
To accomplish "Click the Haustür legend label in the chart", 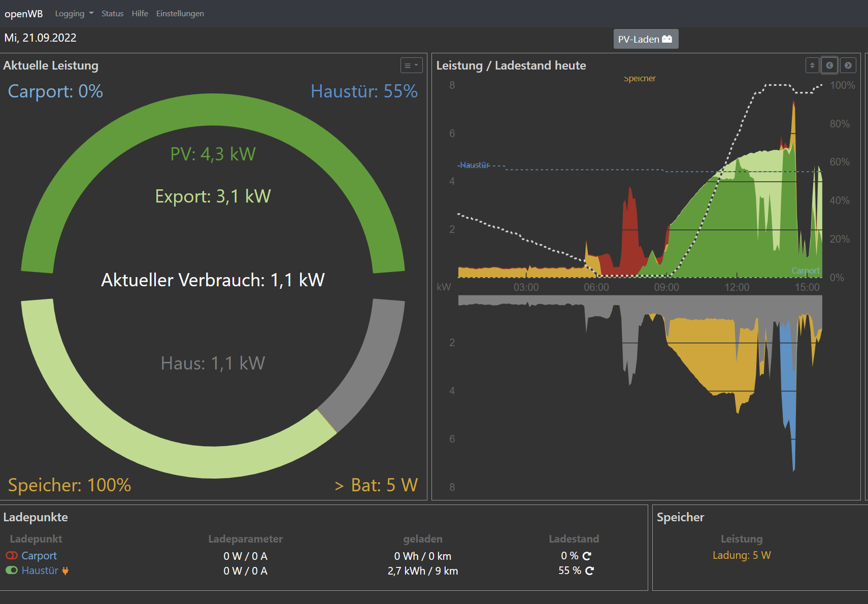I will coord(475,165).
